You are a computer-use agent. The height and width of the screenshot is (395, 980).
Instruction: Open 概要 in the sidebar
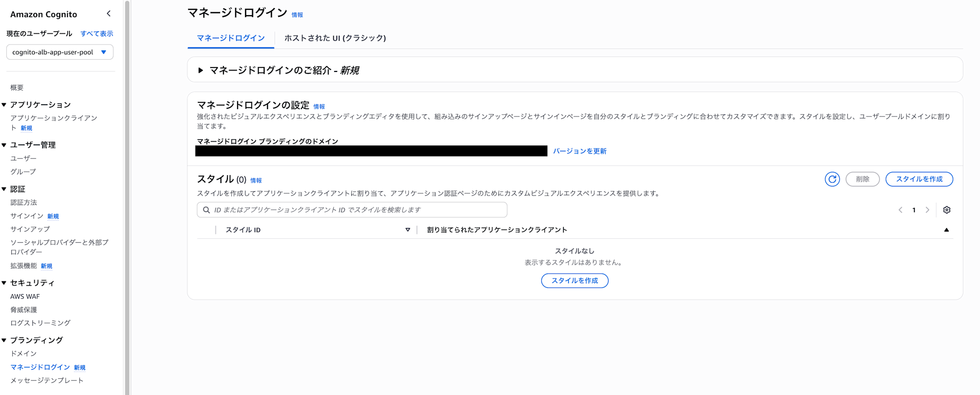click(17, 88)
